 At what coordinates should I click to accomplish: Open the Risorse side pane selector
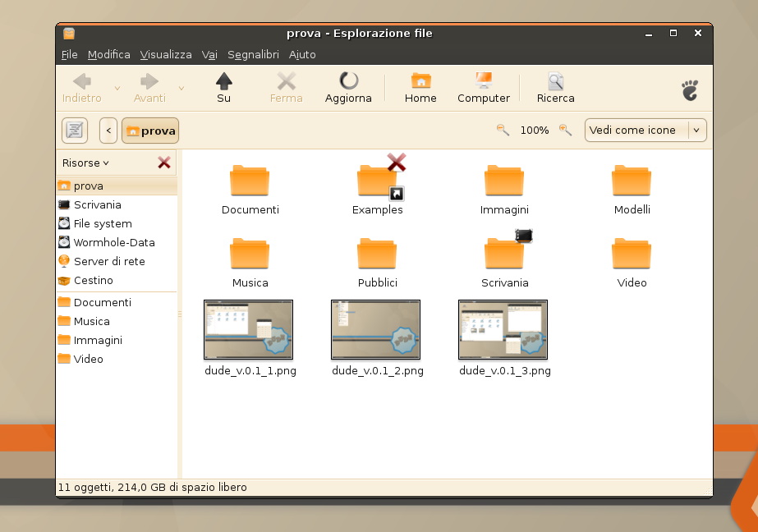pyautogui.click(x=85, y=163)
